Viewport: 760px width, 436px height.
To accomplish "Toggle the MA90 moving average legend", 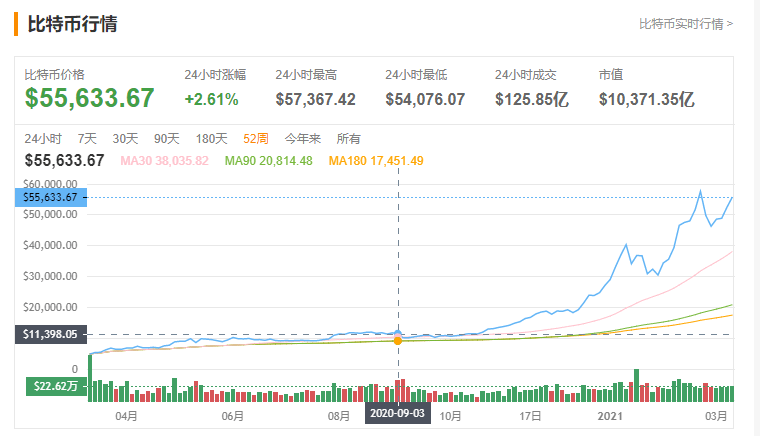I will click(268, 160).
